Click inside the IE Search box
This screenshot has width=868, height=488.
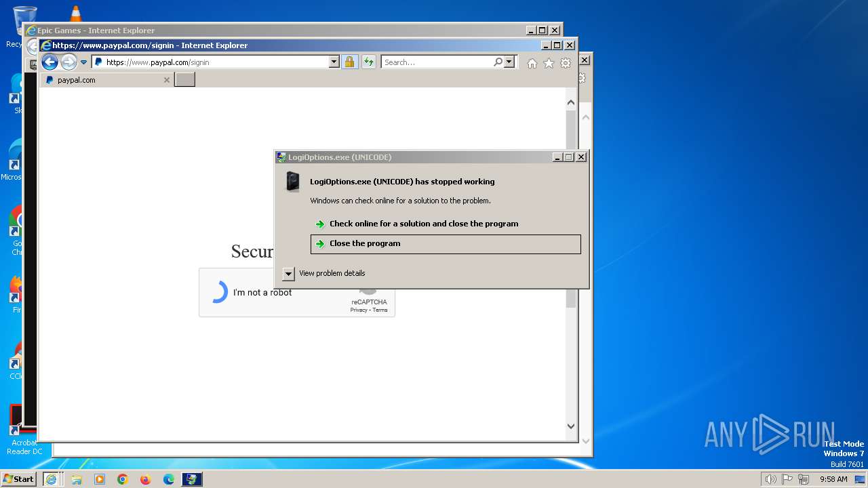[x=437, y=62]
